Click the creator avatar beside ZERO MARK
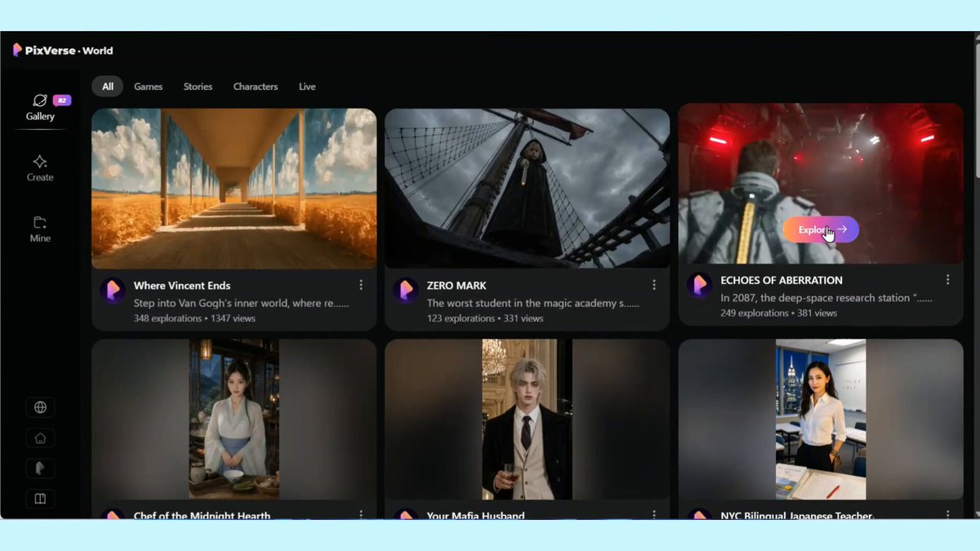 pos(406,290)
